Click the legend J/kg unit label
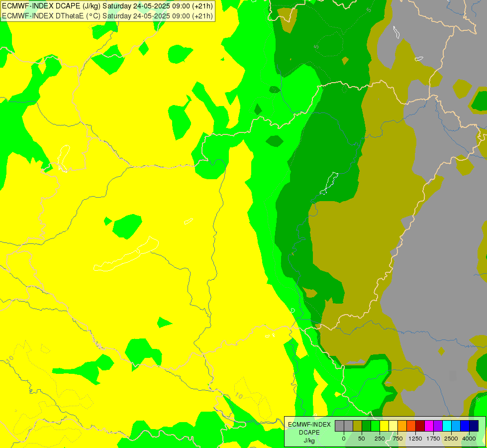 (309, 441)
